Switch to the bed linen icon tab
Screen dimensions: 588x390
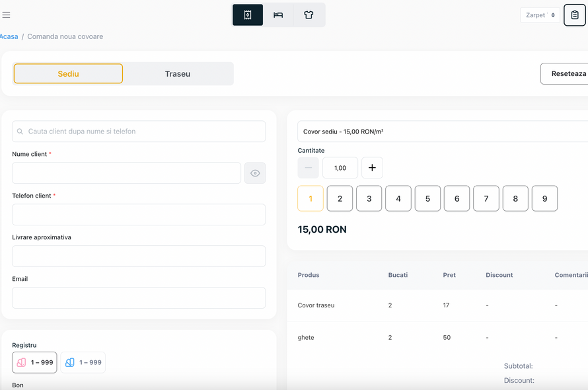(278, 15)
